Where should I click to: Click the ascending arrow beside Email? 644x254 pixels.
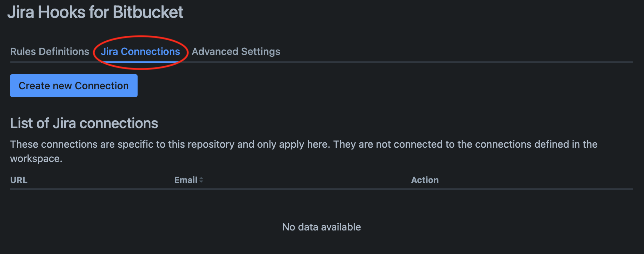pyautogui.click(x=202, y=178)
